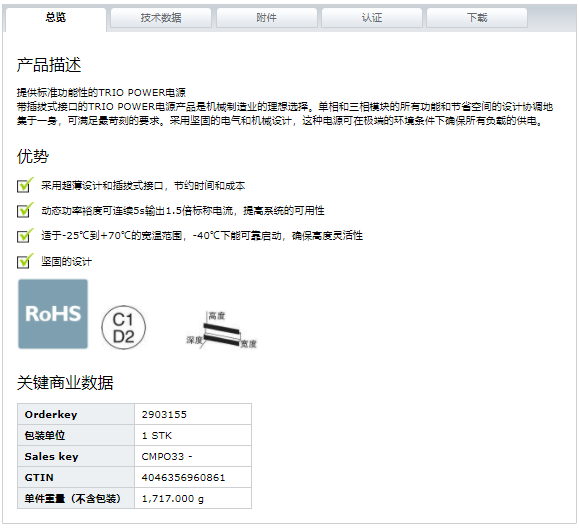Click the Sales key value CMPO33

click(163, 457)
